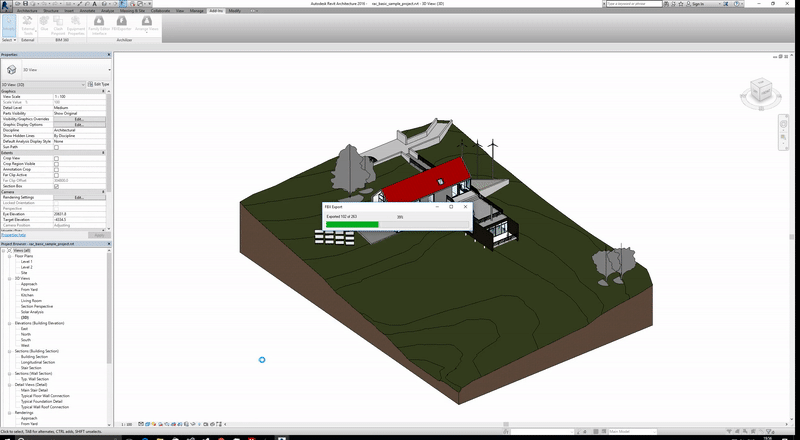The height and width of the screenshot is (440, 800).
Task: Open the Revit application menu button
Action: click(x=6, y=4)
